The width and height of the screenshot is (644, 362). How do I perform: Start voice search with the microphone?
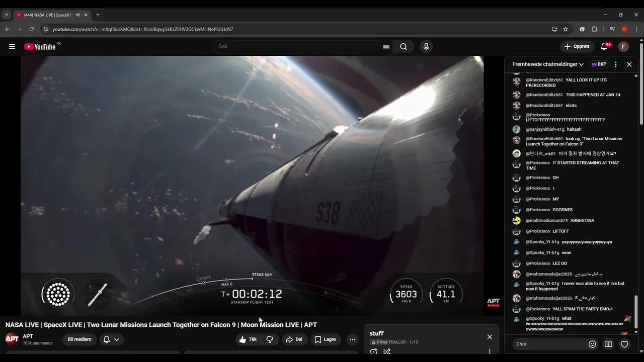tap(426, 47)
